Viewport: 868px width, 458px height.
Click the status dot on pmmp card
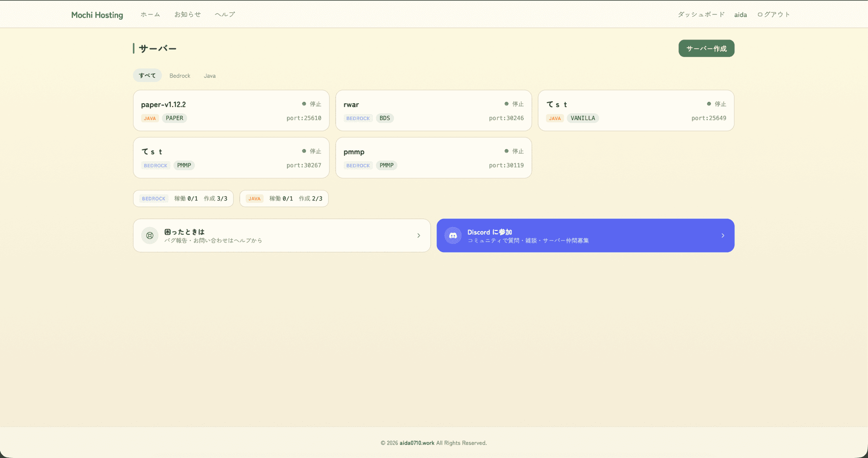pos(506,151)
